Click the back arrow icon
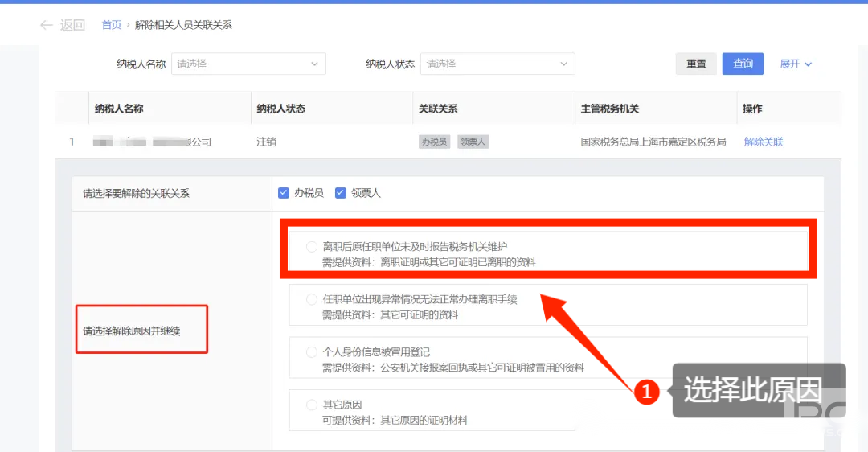Viewport: 868px width, 452px height. [x=47, y=25]
